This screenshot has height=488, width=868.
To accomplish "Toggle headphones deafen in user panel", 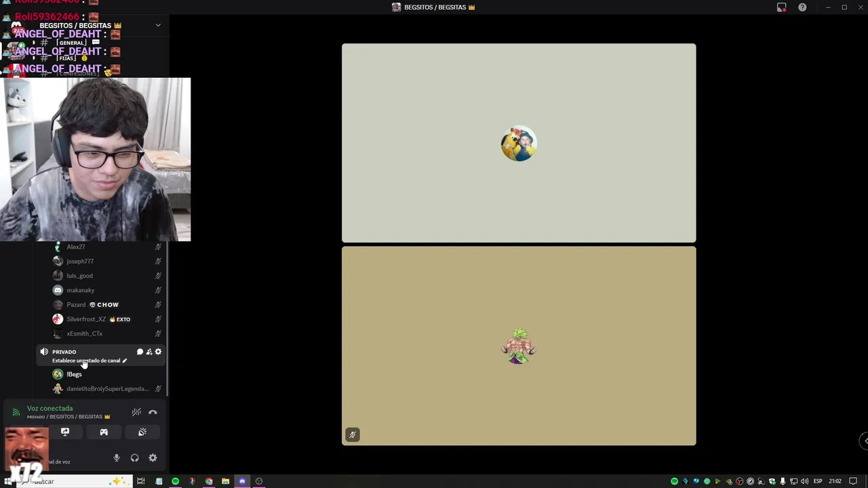I will pos(134,458).
